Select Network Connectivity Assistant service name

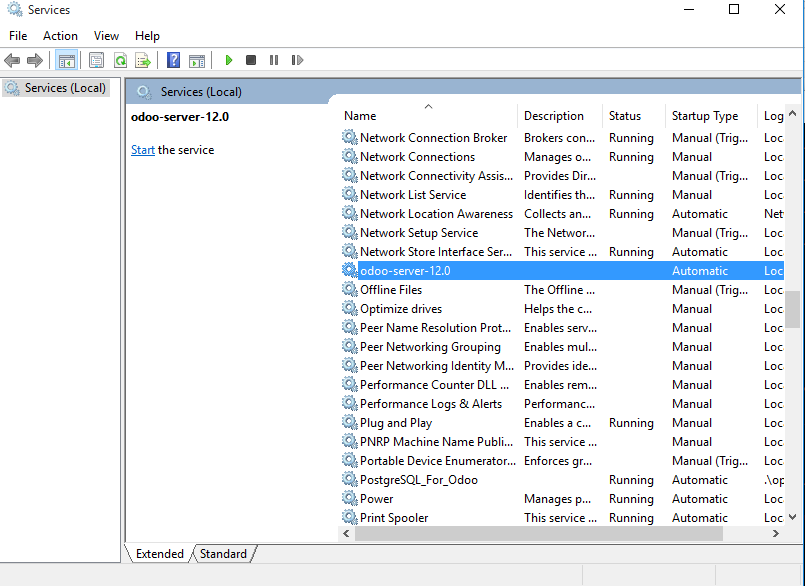click(436, 176)
